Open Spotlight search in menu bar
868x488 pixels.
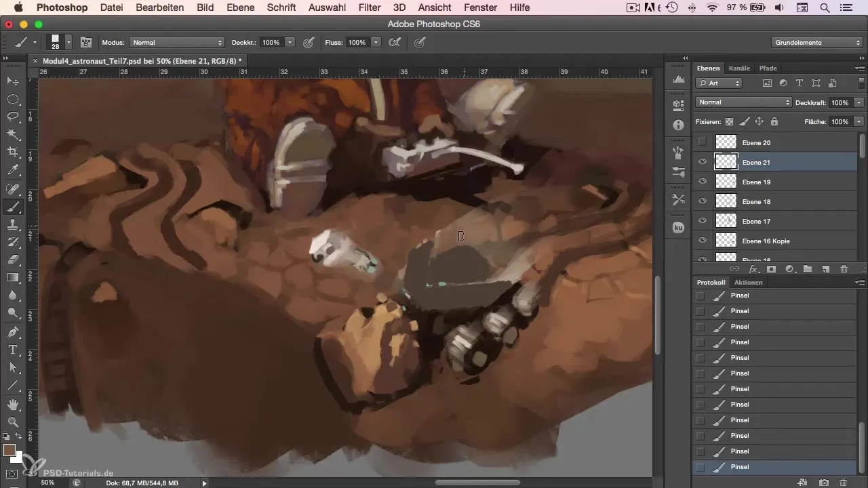[825, 7]
